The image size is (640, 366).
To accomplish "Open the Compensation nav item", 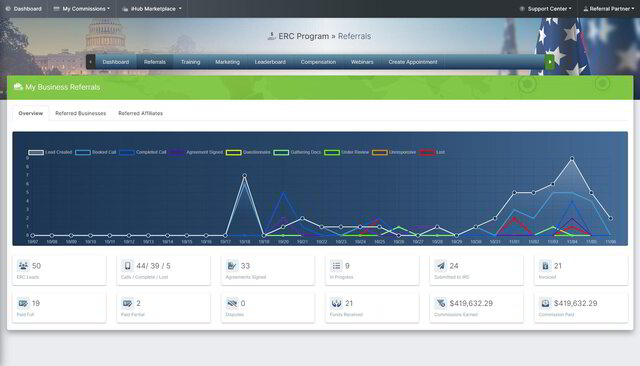I will [x=318, y=62].
